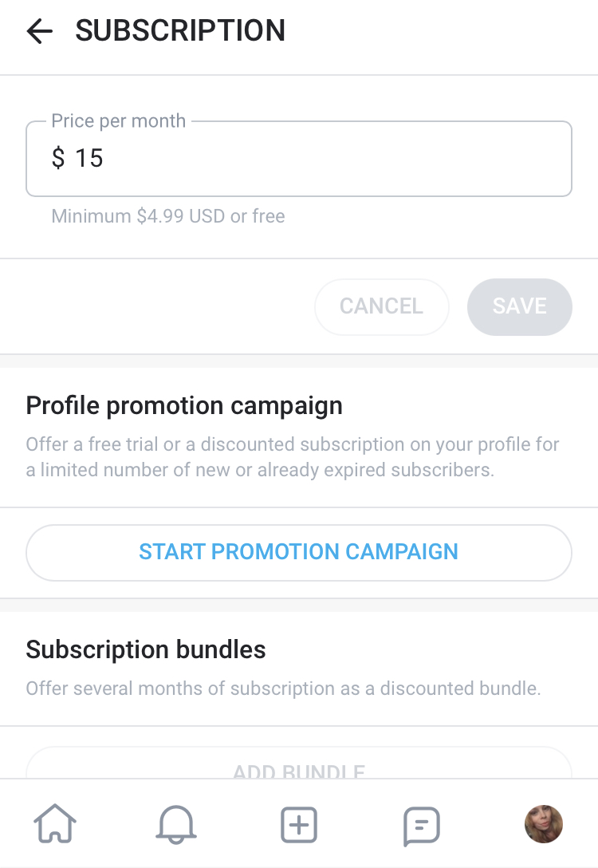Focus the Price per month input
This screenshot has height=868, width=598.
click(x=299, y=159)
